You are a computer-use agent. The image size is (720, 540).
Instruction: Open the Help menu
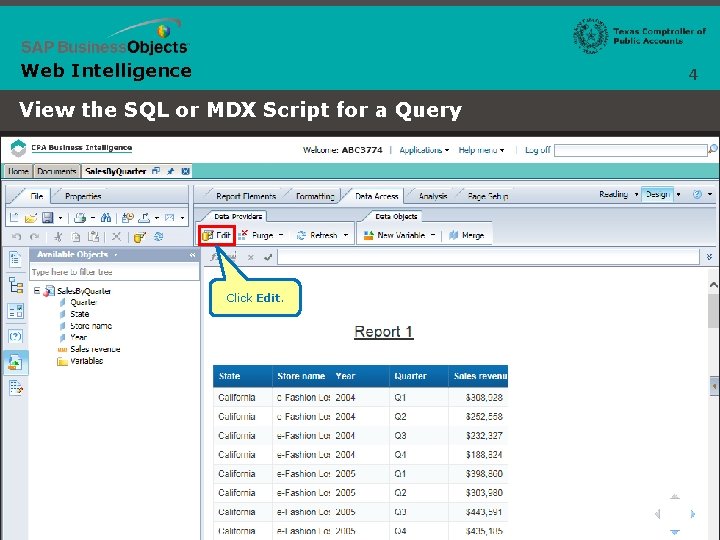pyautogui.click(x=481, y=150)
